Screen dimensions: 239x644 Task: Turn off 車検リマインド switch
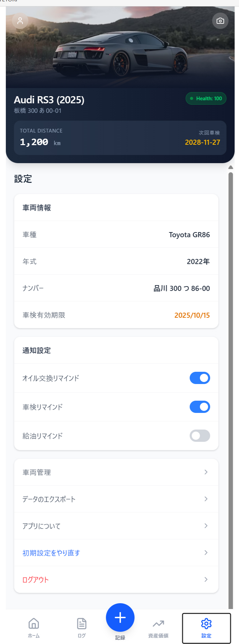tap(200, 407)
